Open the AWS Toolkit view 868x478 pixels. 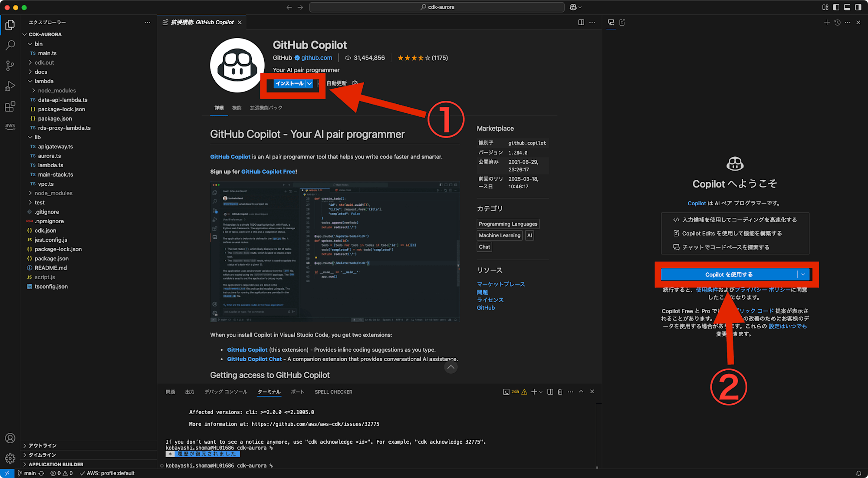click(10, 126)
